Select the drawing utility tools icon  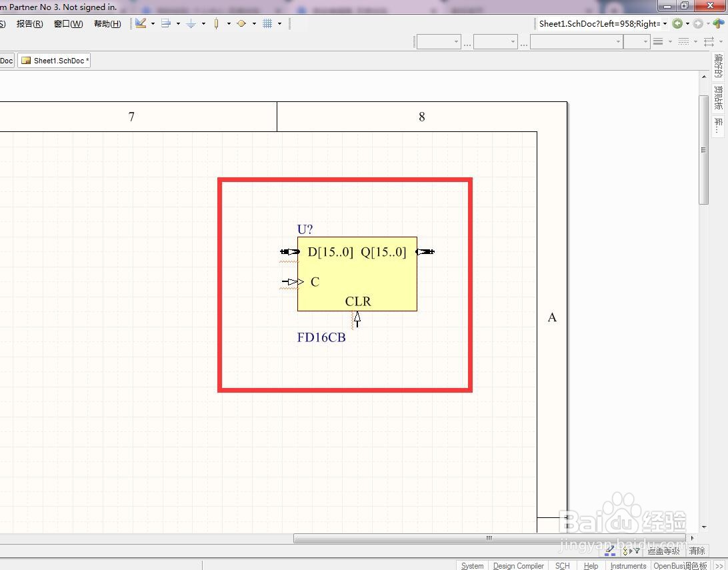(141, 23)
